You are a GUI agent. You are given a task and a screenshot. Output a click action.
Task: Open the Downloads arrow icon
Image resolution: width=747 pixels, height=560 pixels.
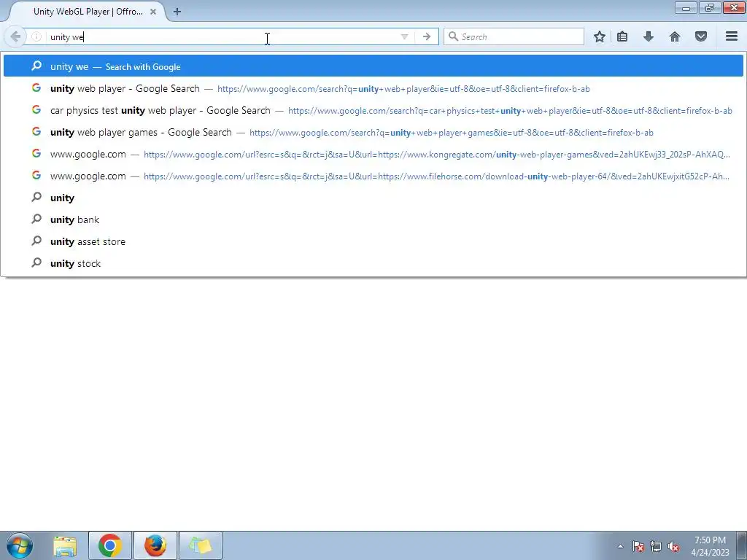pyautogui.click(x=649, y=36)
